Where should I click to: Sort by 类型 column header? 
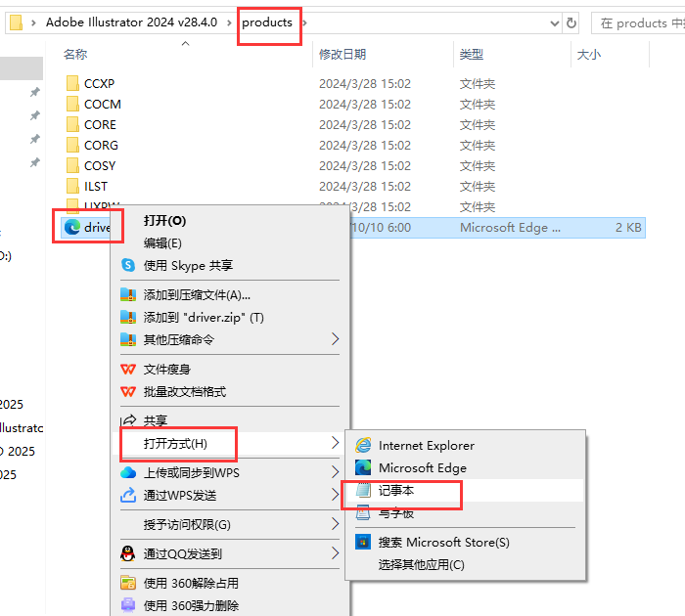click(x=472, y=54)
